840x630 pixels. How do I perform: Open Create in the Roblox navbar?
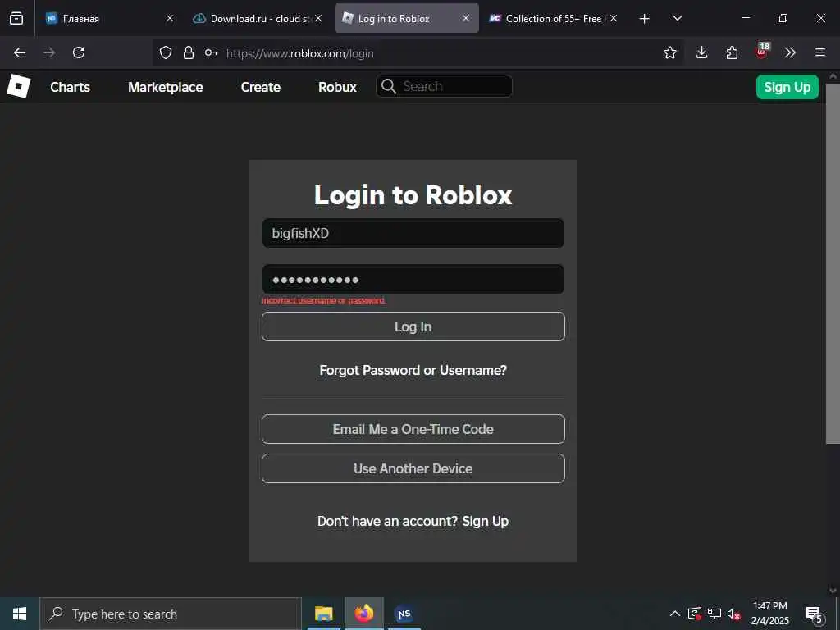260,87
